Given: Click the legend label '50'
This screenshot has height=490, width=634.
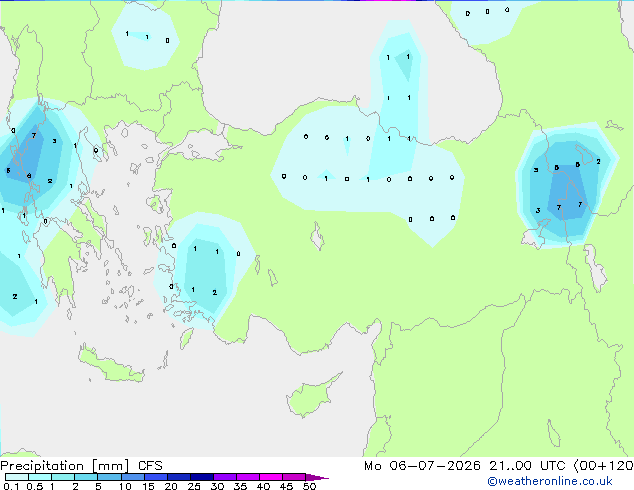Looking at the screenshot, I should 309,486.
